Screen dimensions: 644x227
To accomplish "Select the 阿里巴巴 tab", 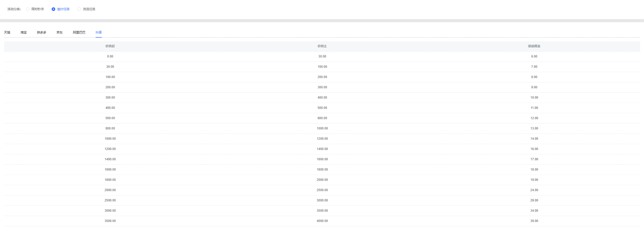I will click(79, 32).
